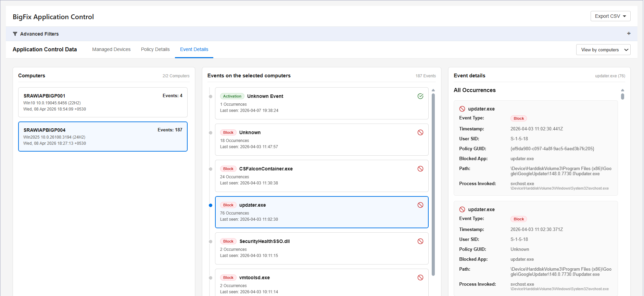Image resolution: width=644 pixels, height=296 pixels.
Task: Switch to the Managed Devices tab
Action: point(111,49)
